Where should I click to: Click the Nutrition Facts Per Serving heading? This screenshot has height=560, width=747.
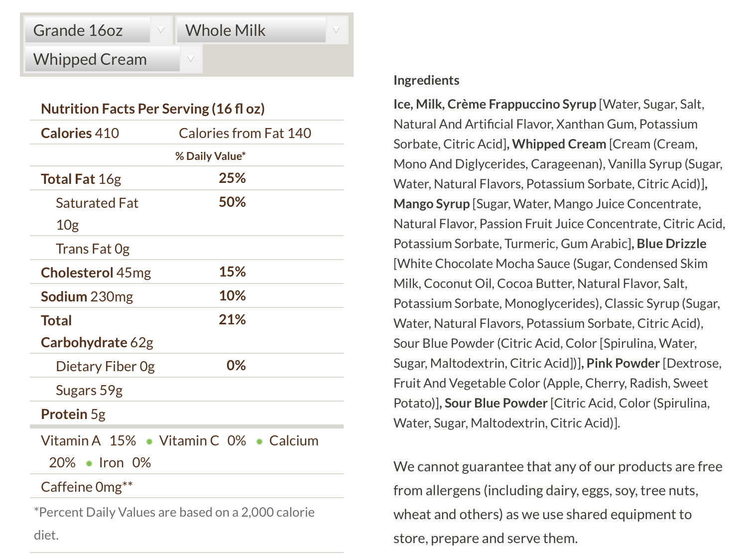click(153, 109)
